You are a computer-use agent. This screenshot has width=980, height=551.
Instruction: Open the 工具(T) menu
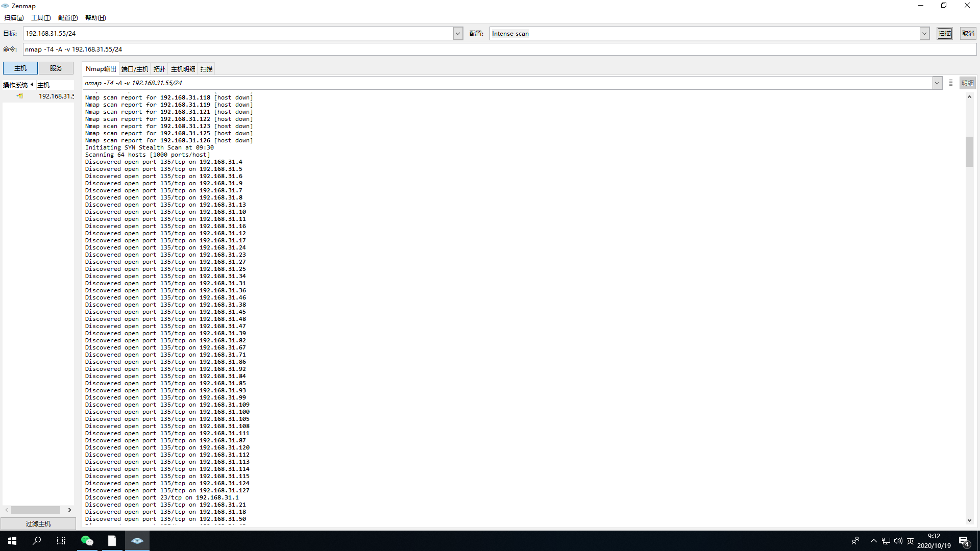(41, 18)
